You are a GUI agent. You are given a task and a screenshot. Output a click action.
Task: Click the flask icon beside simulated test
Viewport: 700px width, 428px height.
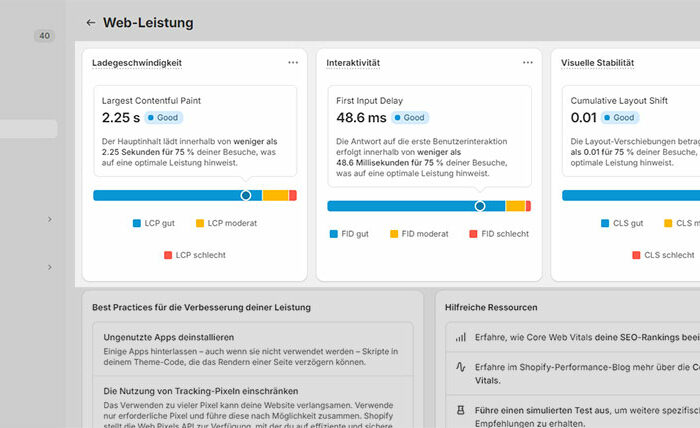[x=461, y=410]
